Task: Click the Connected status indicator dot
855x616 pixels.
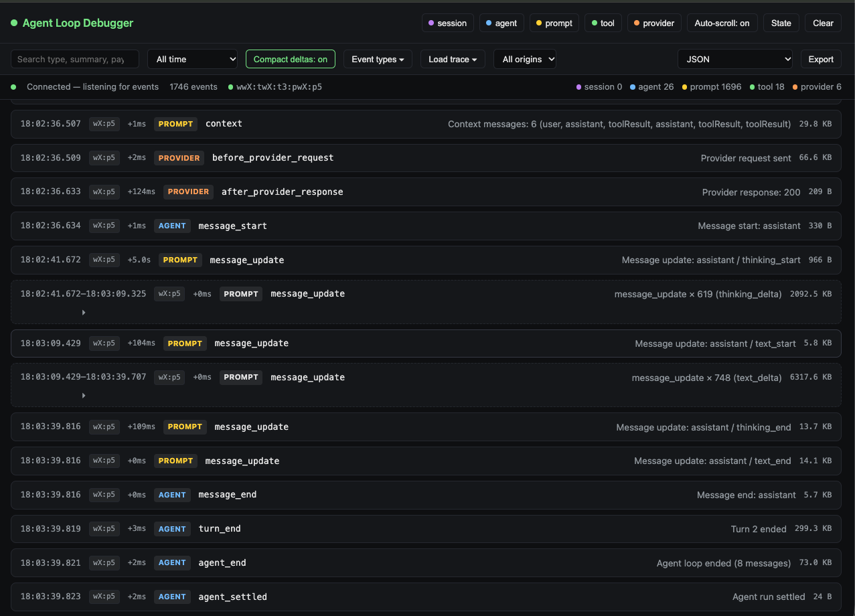Action: pyautogui.click(x=14, y=87)
